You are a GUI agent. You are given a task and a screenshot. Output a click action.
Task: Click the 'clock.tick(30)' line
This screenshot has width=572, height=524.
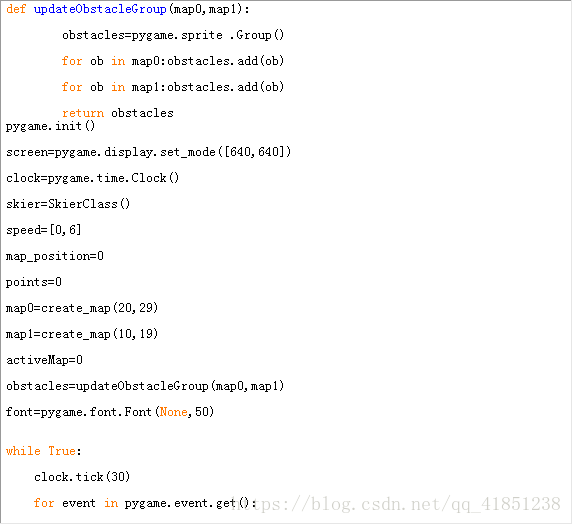point(82,477)
